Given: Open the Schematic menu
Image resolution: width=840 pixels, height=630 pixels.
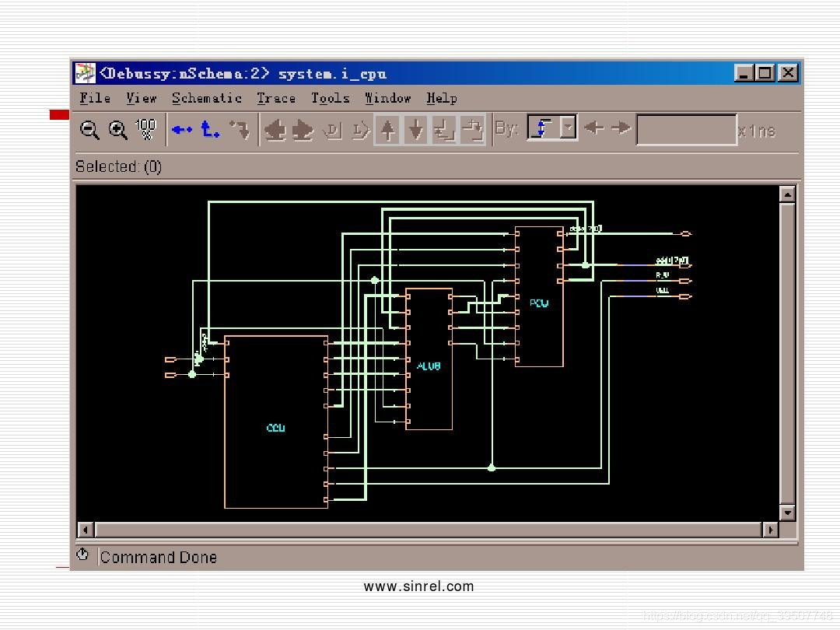Looking at the screenshot, I should point(207,98).
